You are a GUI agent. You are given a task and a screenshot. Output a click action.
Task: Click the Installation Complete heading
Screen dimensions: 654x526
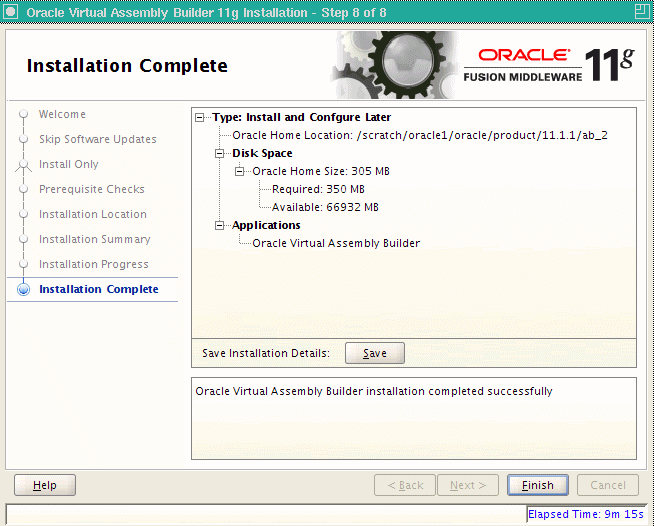click(x=127, y=66)
